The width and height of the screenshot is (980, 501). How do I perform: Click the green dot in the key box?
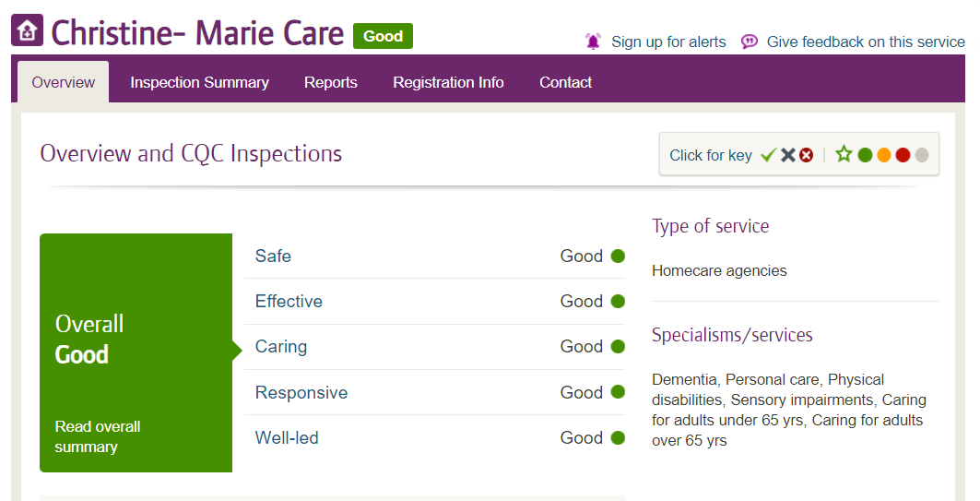click(x=865, y=154)
